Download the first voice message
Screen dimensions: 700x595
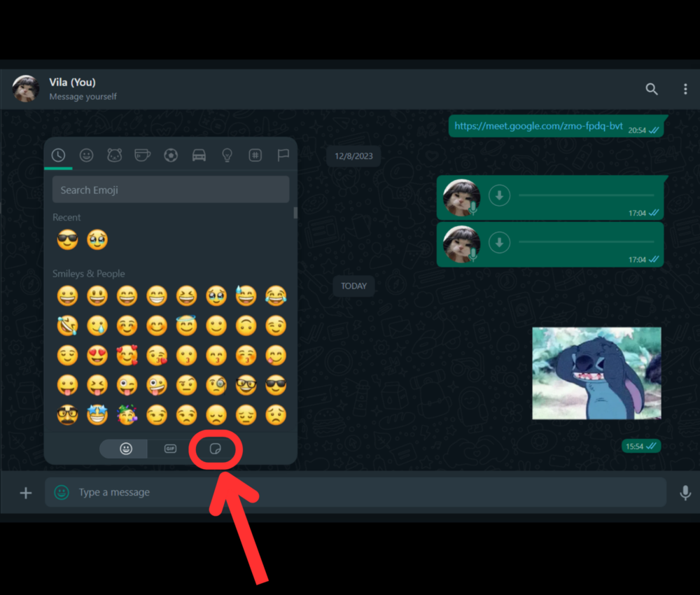coord(499,195)
